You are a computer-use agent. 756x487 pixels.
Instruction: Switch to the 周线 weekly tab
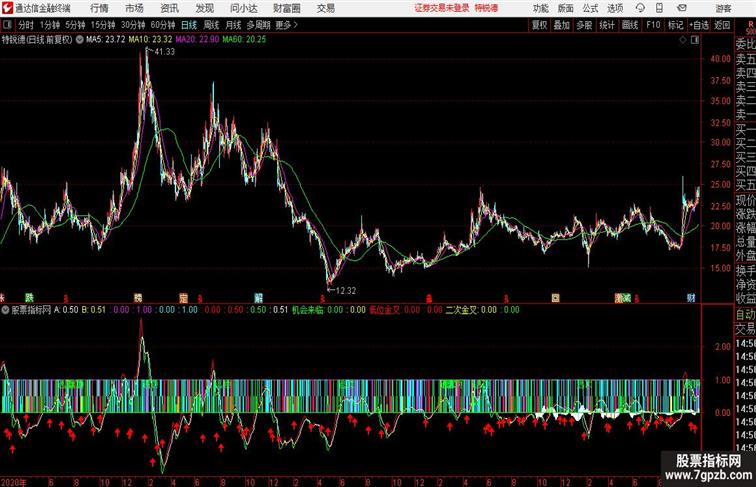point(211,25)
